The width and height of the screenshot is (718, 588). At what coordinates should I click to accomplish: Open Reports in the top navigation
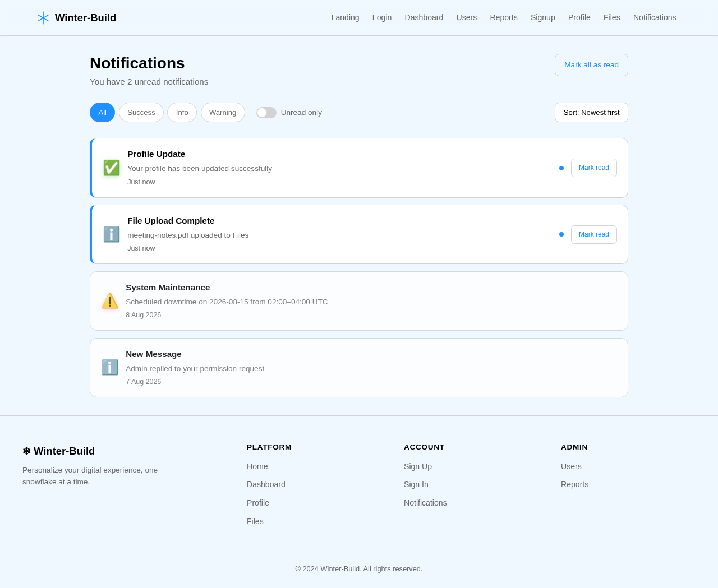504,17
